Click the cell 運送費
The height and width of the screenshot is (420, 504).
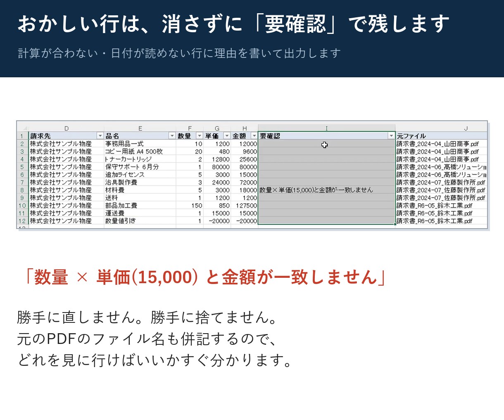pos(140,213)
